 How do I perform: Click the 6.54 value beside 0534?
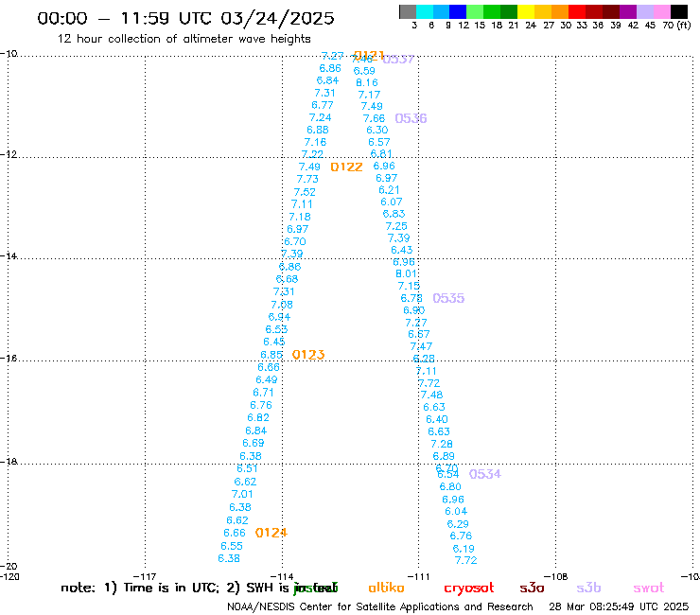(448, 474)
